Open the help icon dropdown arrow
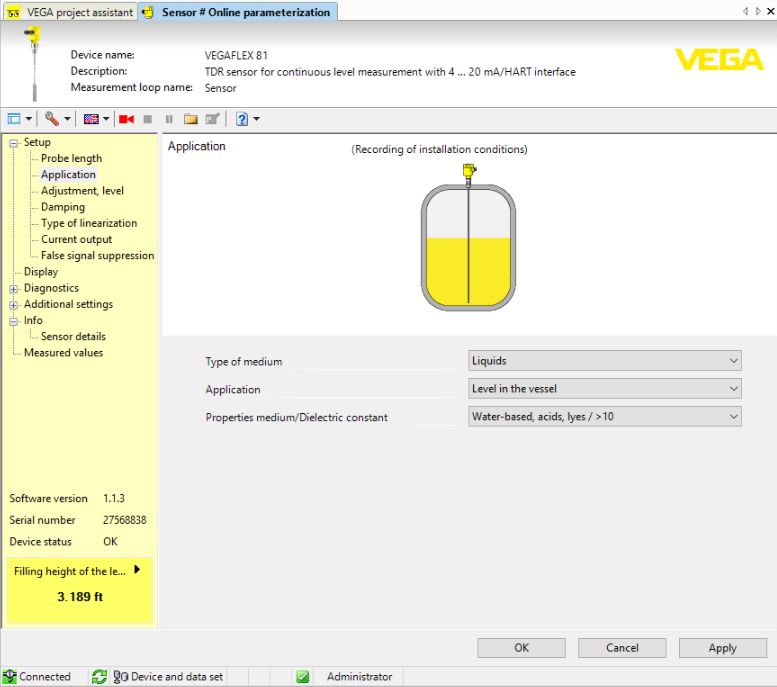This screenshot has height=687, width=777. (x=256, y=119)
